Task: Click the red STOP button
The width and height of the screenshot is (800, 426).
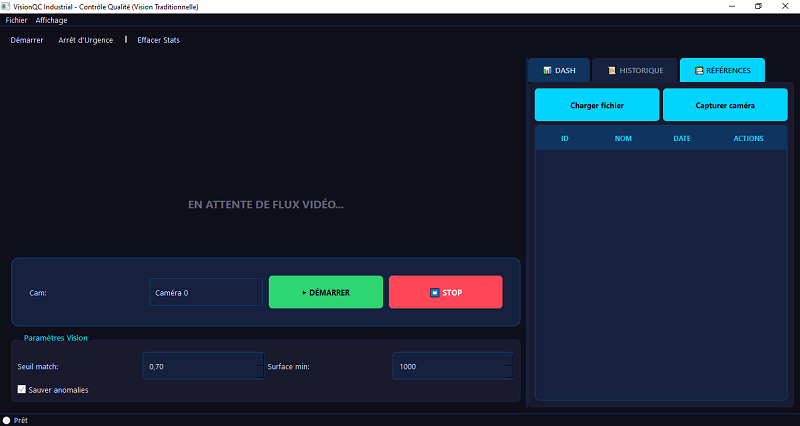Action: (445, 292)
